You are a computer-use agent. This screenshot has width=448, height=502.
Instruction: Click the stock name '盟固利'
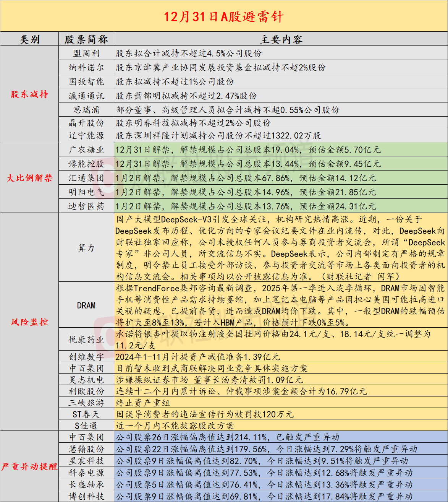coord(86,54)
